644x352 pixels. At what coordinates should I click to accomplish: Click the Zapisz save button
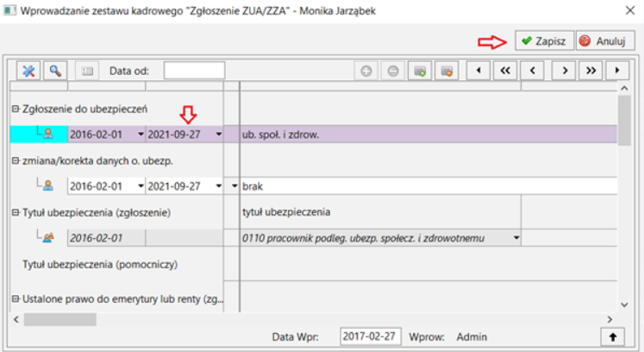tap(544, 41)
